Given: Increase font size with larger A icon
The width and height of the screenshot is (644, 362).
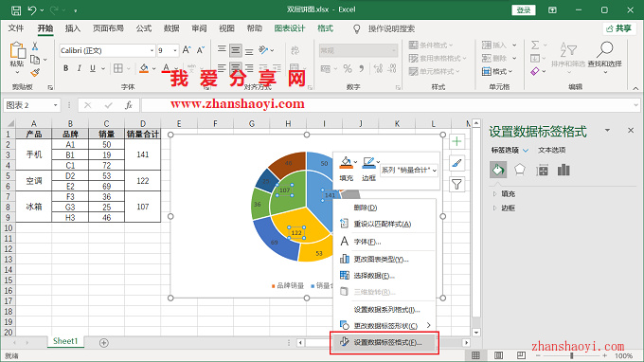Looking at the screenshot, I should (x=187, y=50).
